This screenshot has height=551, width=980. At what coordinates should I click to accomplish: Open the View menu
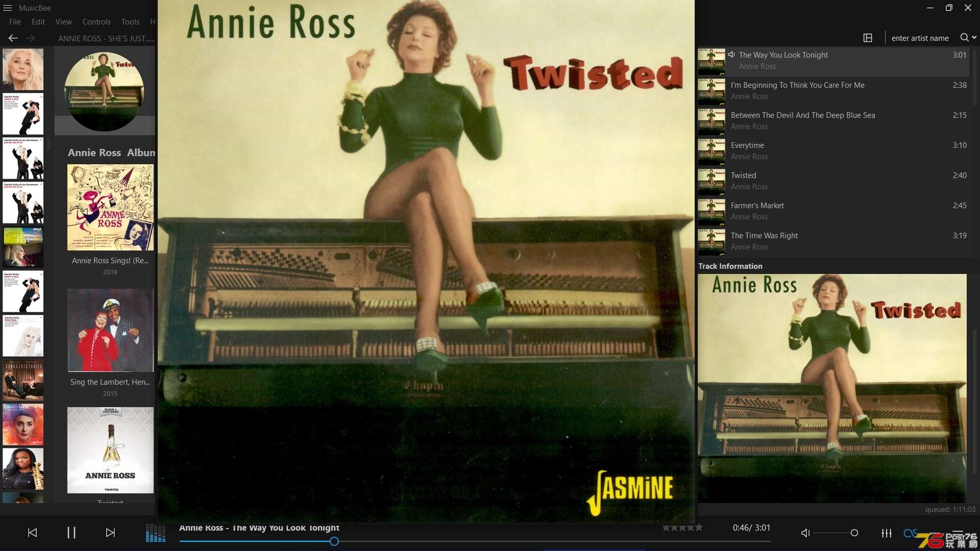click(x=64, y=22)
